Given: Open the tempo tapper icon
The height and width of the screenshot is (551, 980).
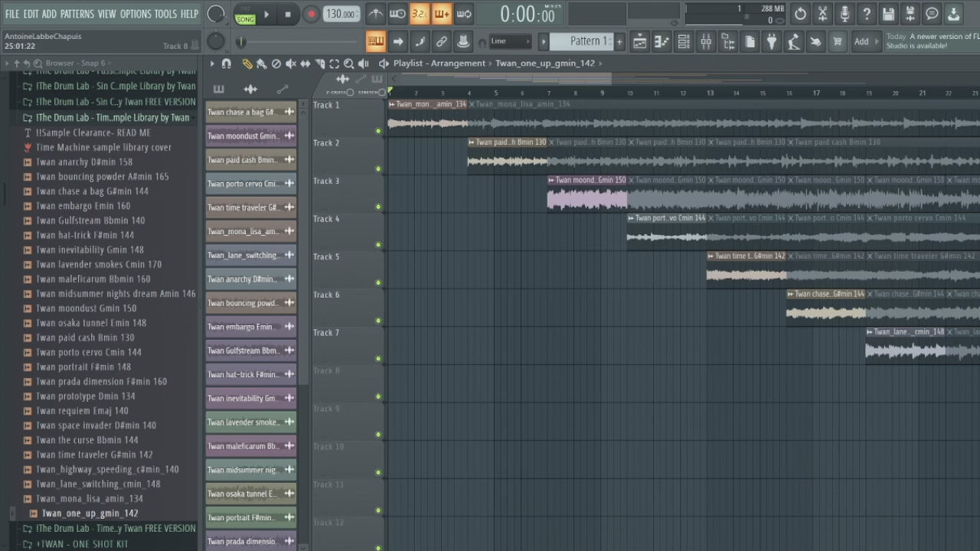Looking at the screenshot, I should (794, 41).
